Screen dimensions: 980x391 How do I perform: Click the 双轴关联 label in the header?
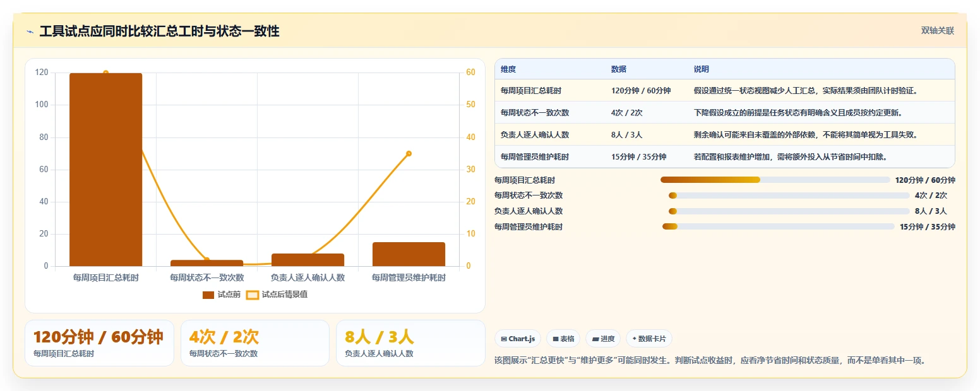(938, 31)
